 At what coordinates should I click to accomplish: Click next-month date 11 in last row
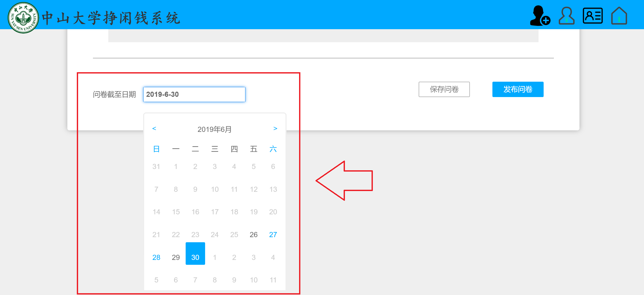tap(273, 280)
